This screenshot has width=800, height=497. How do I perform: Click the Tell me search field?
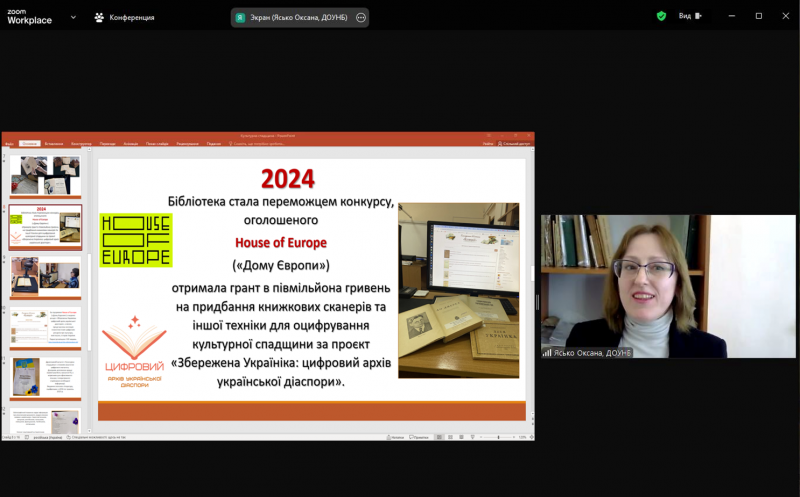(257, 144)
